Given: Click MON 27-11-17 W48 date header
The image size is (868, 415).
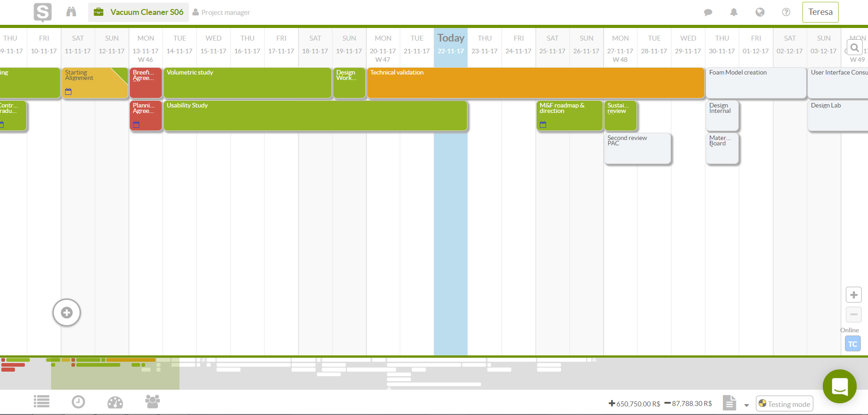Looking at the screenshot, I should pyautogui.click(x=620, y=48).
